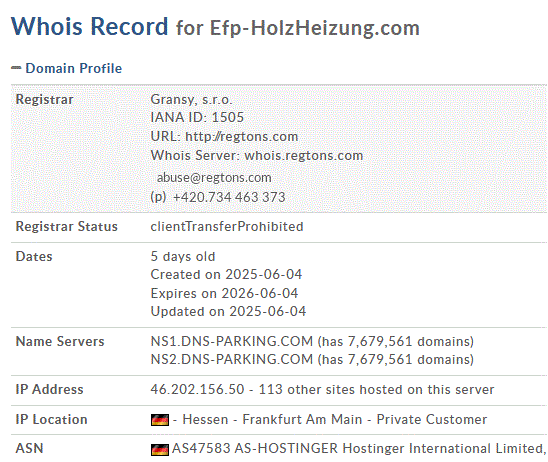548x462 pixels.
Task: Click the German flag in ASN row
Action: coord(160,449)
